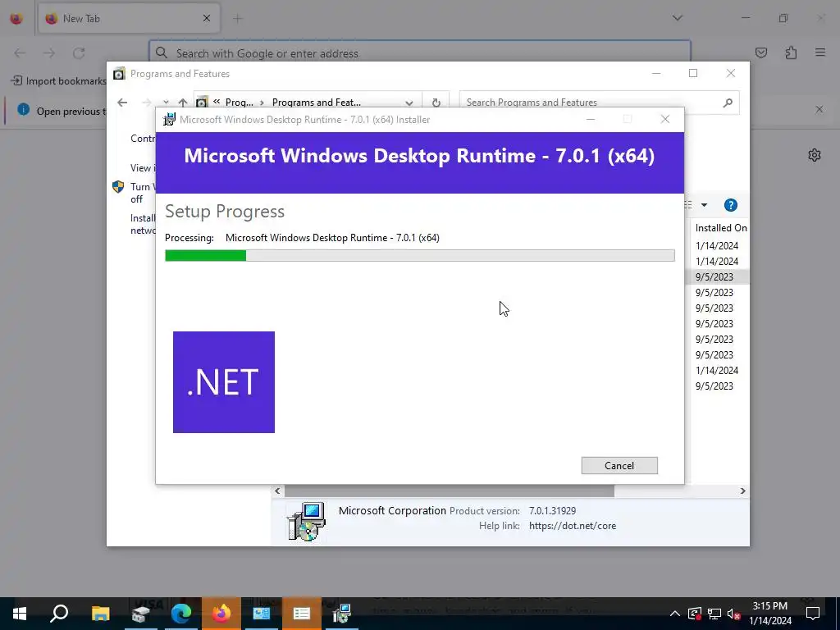The width and height of the screenshot is (840, 630).
Task: Select 'Programs and Feat...' breadcrumb segment
Action: click(x=316, y=103)
